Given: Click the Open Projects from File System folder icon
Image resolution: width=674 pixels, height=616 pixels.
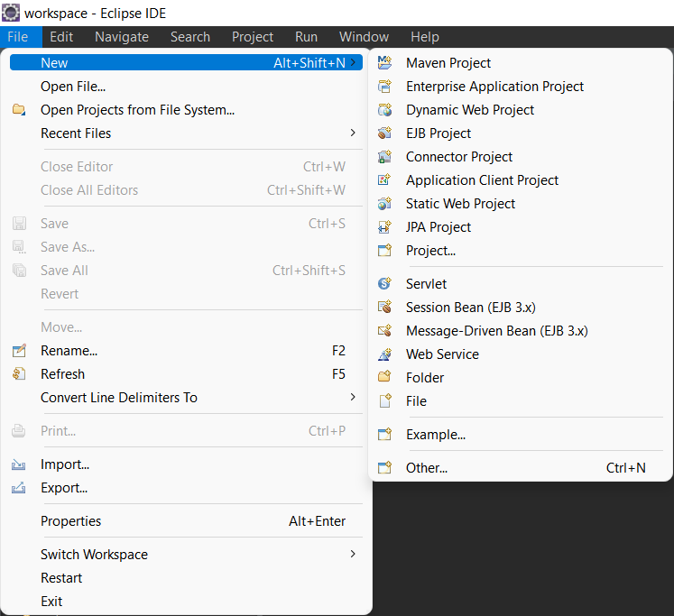Looking at the screenshot, I should 18,109.
